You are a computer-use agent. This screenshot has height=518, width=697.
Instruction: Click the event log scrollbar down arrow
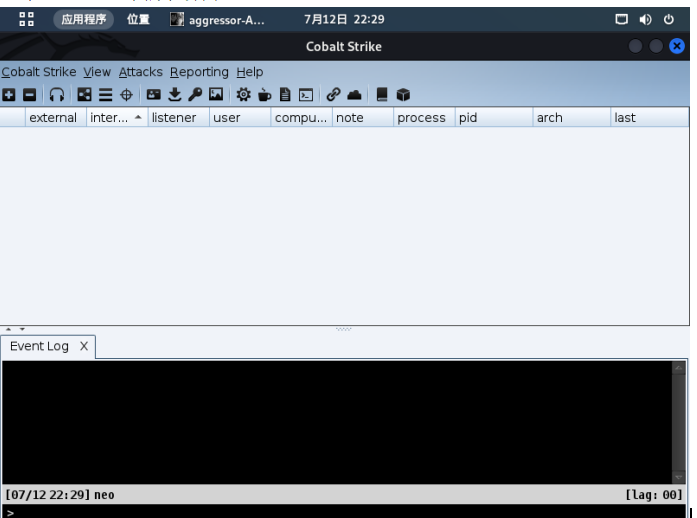pyautogui.click(x=678, y=477)
